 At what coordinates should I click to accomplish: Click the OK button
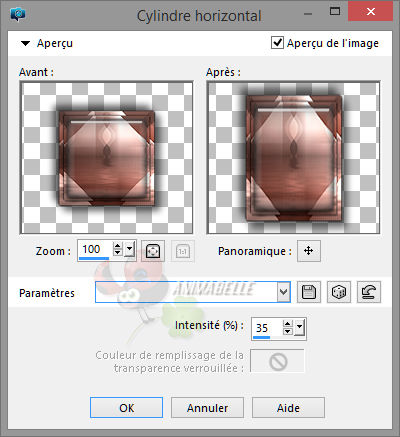click(x=126, y=407)
